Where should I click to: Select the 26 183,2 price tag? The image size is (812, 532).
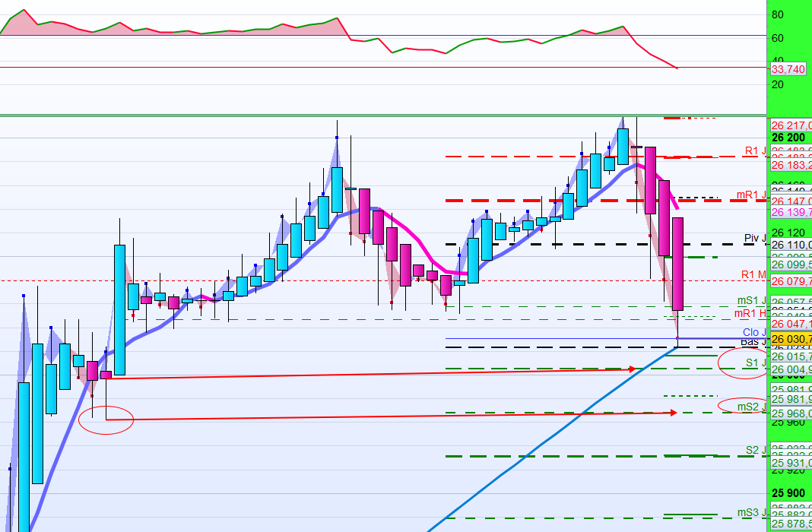[x=791, y=165]
